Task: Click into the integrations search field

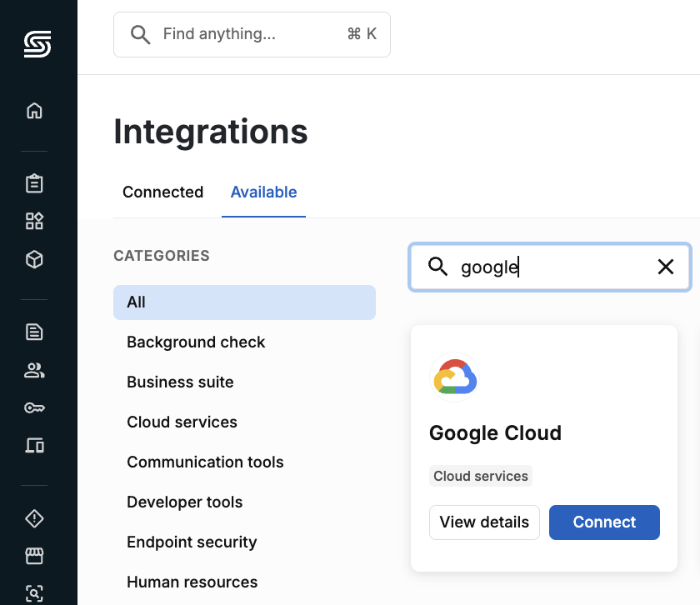Action: click(550, 267)
